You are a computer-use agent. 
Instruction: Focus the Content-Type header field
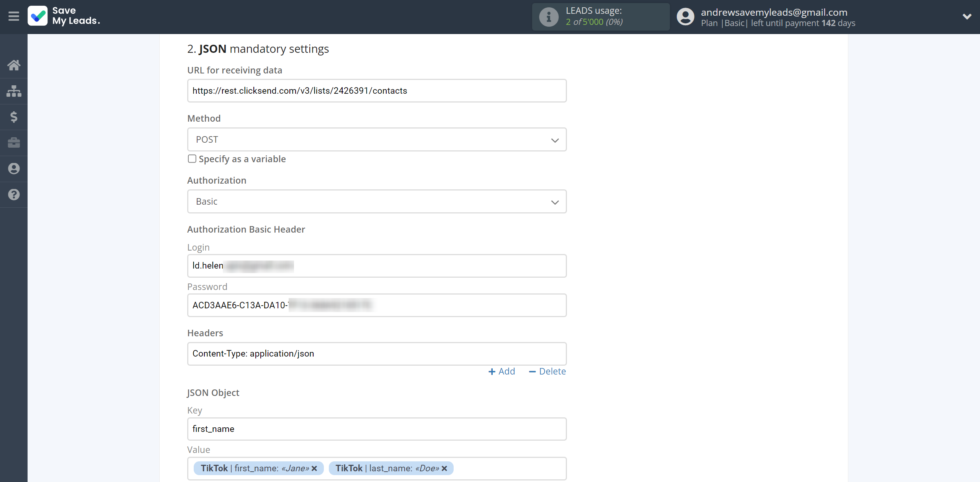[377, 354]
